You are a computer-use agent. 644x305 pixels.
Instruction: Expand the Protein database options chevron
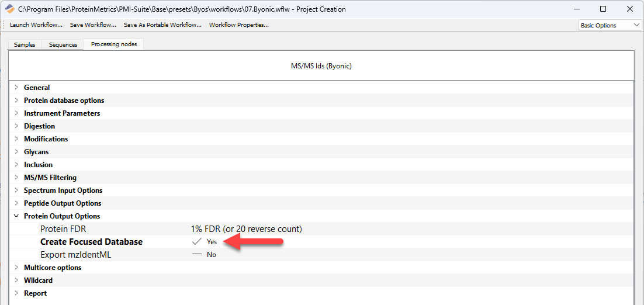click(x=16, y=100)
